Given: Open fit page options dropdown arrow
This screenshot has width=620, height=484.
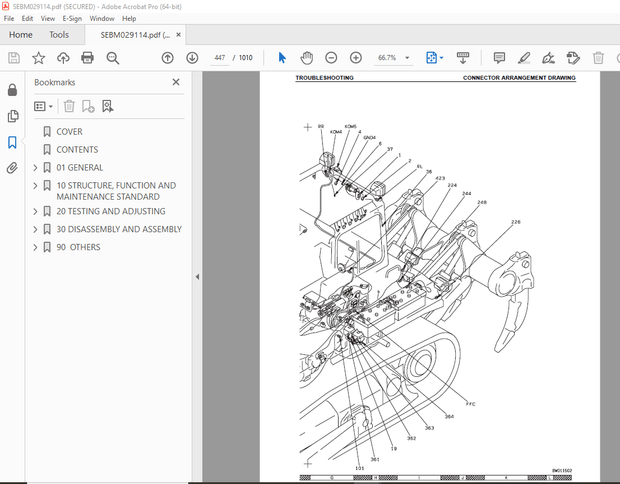Looking at the screenshot, I should tap(442, 58).
